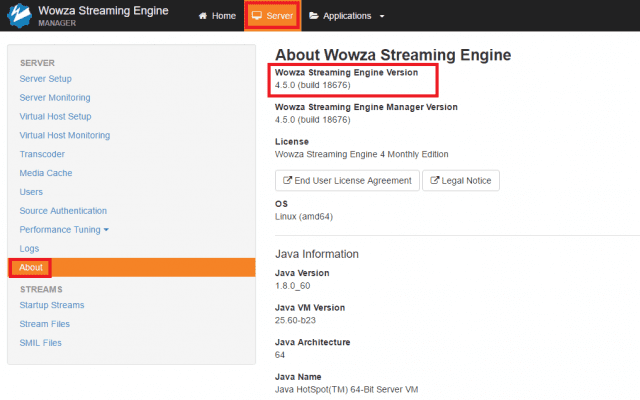The image size is (640, 400).
Task: Click the Java version 1.8.0_60 value
Action: tap(293, 286)
